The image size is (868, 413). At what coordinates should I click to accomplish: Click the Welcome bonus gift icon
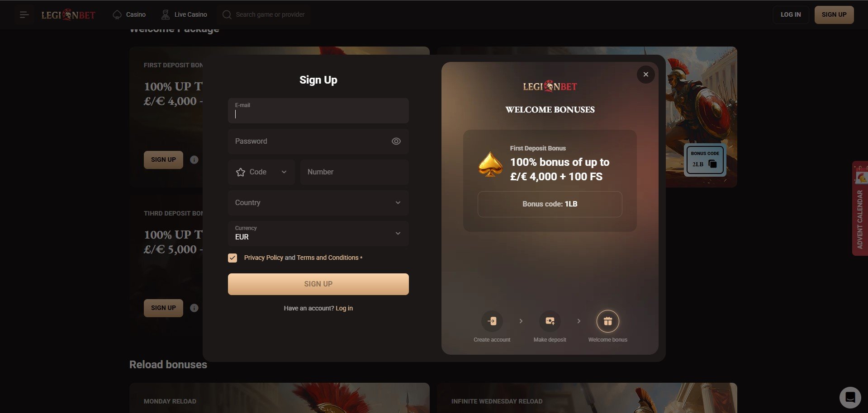[x=608, y=321]
